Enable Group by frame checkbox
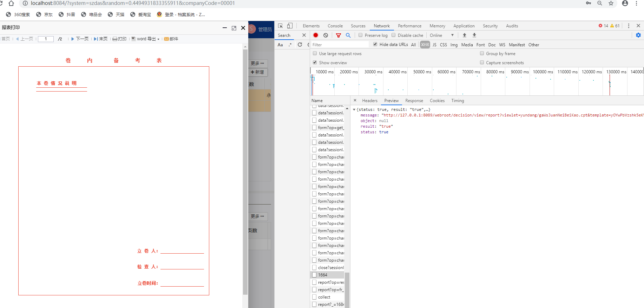The height and width of the screenshot is (308, 644). click(x=482, y=53)
